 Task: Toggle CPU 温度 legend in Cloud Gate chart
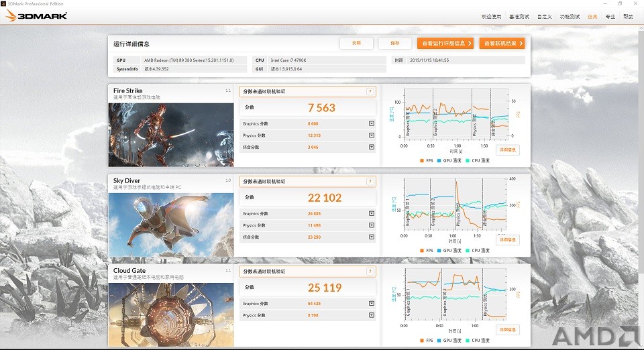pos(478,340)
